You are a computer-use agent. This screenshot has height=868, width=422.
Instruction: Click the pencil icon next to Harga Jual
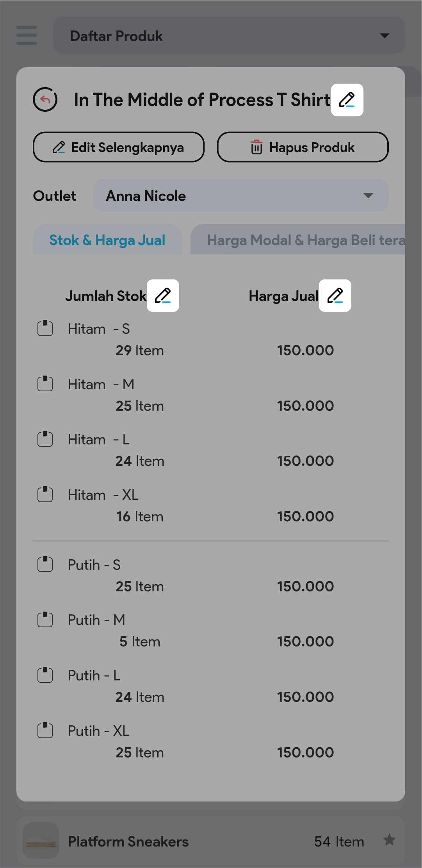tap(335, 295)
